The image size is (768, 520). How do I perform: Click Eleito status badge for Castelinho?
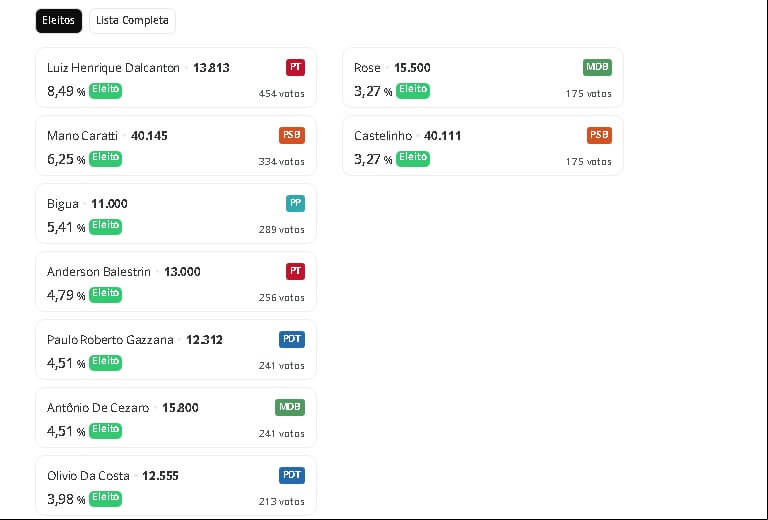(413, 158)
